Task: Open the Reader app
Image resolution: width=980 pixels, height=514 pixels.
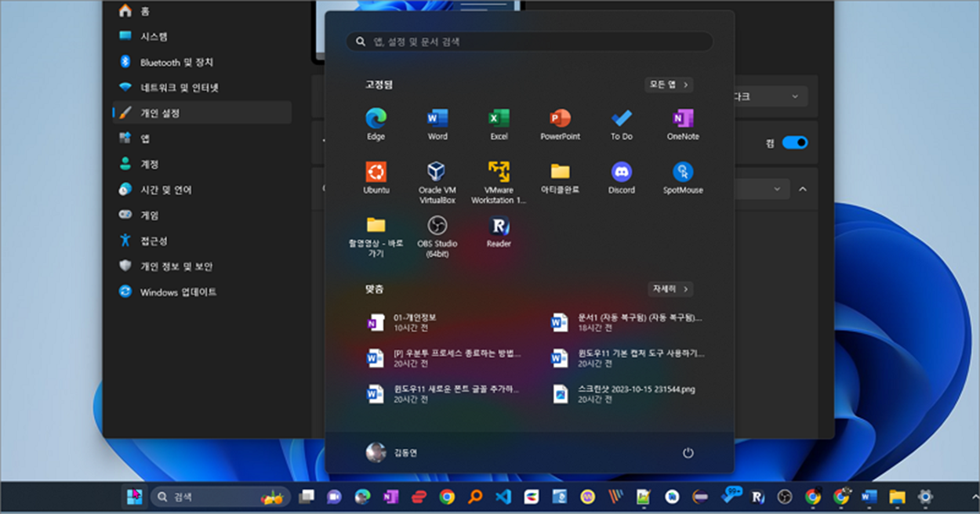Action: coord(499,232)
